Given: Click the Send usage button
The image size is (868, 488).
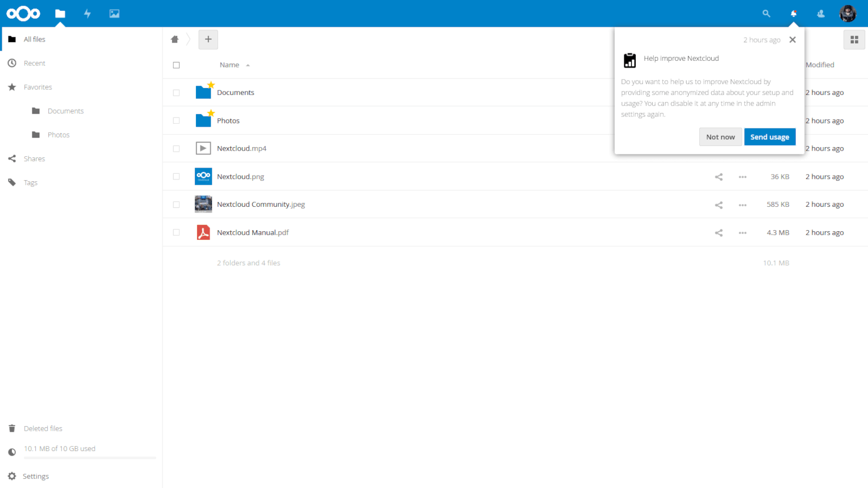Looking at the screenshot, I should pyautogui.click(x=770, y=137).
